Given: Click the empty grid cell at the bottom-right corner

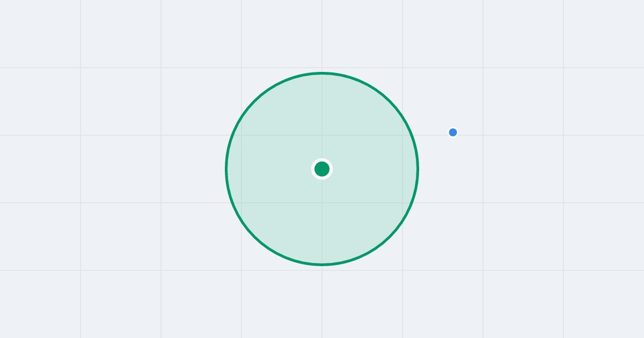Looking at the screenshot, I should 604,304.
